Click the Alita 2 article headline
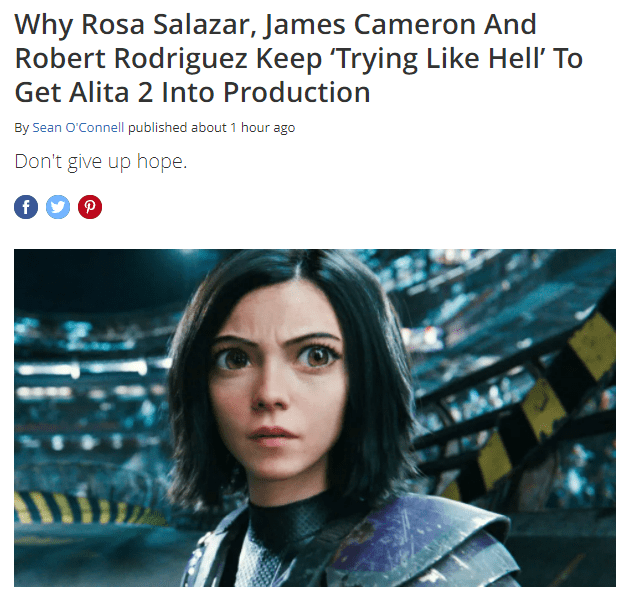This screenshot has height=592, width=628. coord(298,58)
